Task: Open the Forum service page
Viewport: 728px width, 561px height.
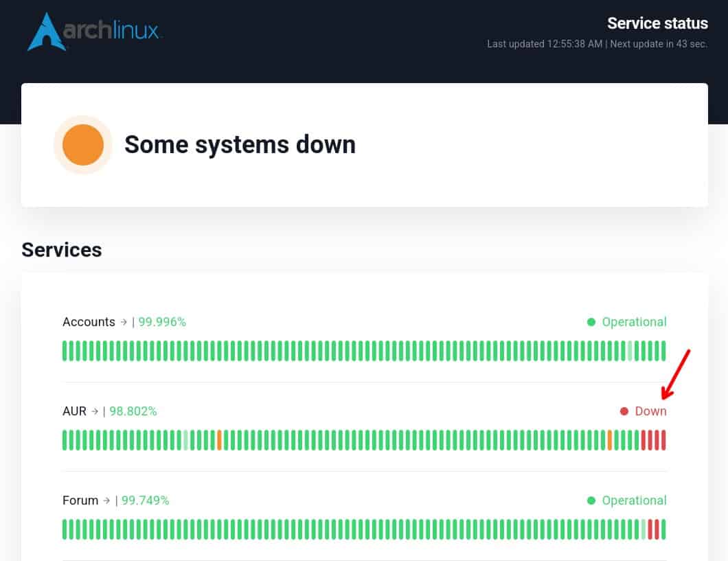Action: [79, 500]
